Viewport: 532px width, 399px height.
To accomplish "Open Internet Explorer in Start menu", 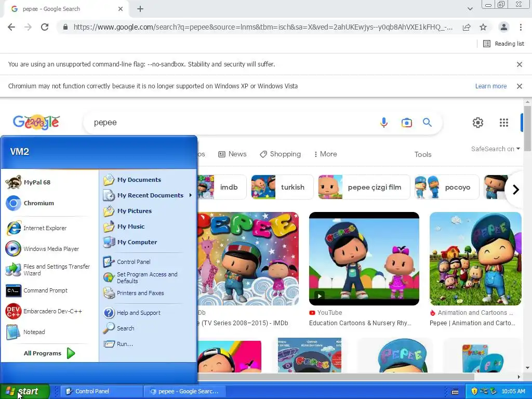I will click(37, 228).
